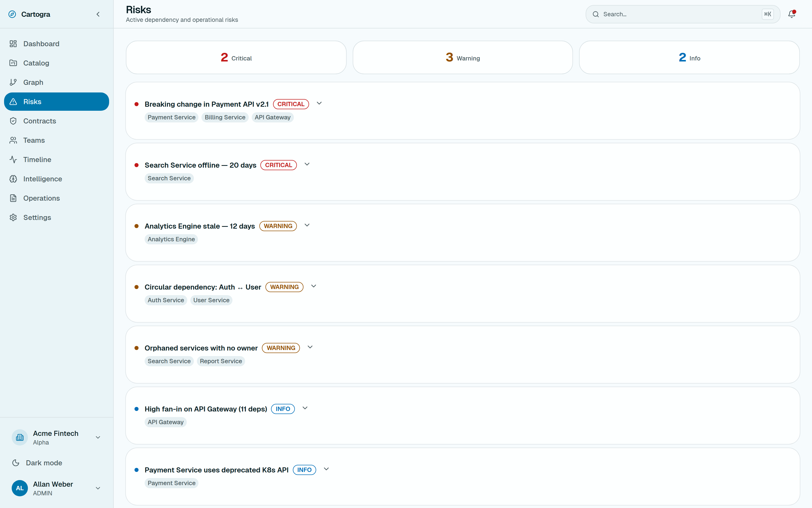Click the WARNING badge on Analytics Engine stale
The height and width of the screenshot is (508, 812).
[x=278, y=226]
